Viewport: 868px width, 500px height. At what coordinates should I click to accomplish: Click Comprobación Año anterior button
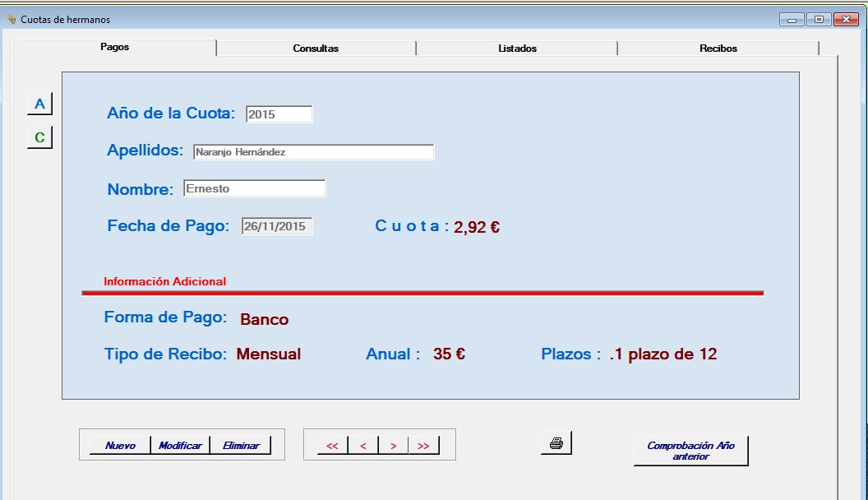coord(690,451)
